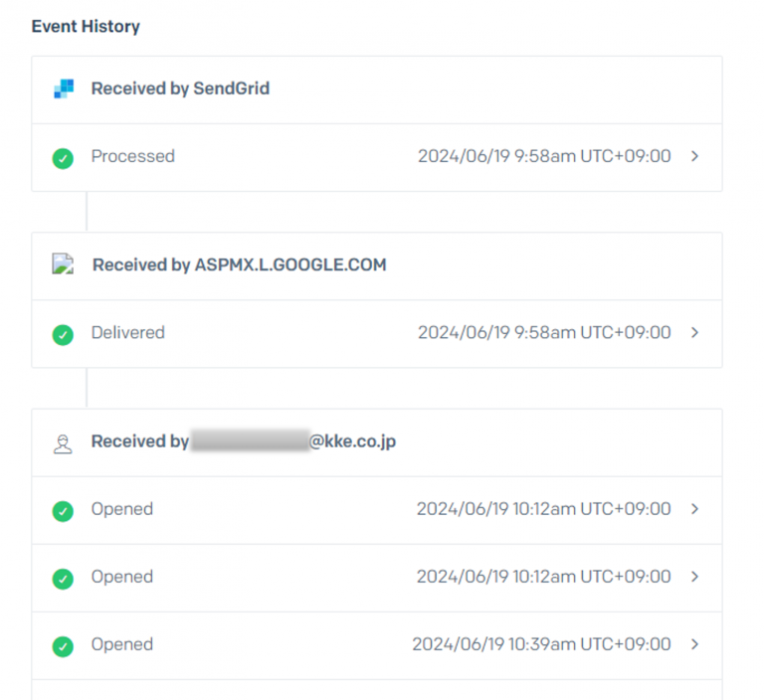
Task: Select the Received by SendGrid header
Action: (180, 88)
